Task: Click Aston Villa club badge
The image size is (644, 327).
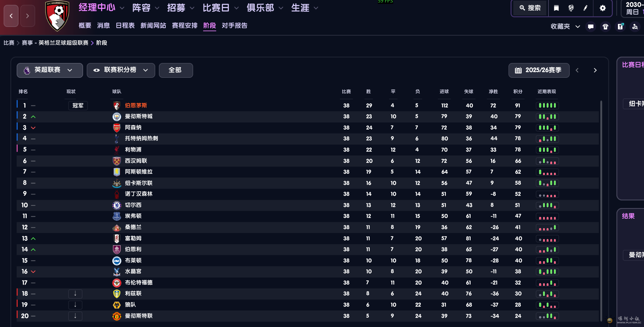Action: coord(117,172)
